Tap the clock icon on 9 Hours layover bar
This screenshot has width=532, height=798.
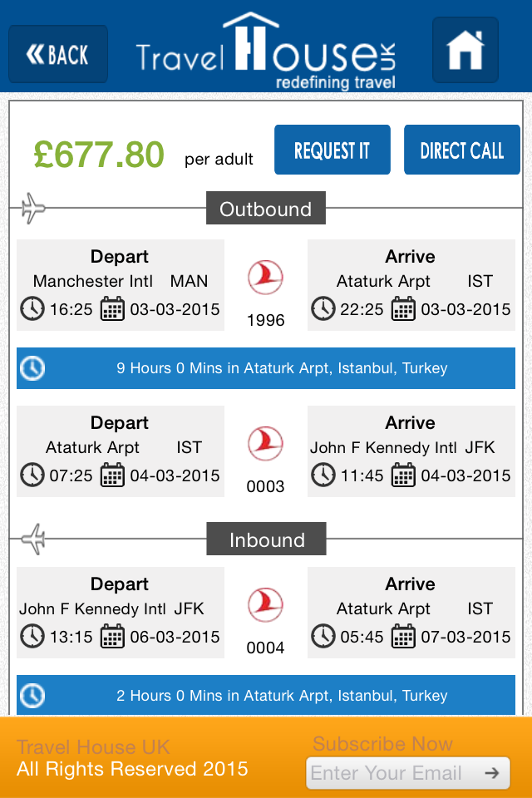point(32,368)
